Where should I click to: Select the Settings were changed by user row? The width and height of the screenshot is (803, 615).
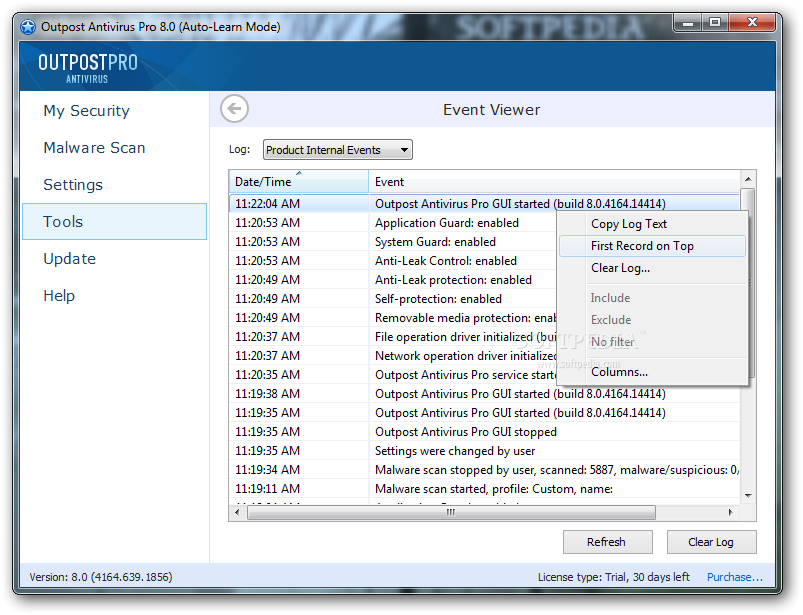[x=484, y=451]
